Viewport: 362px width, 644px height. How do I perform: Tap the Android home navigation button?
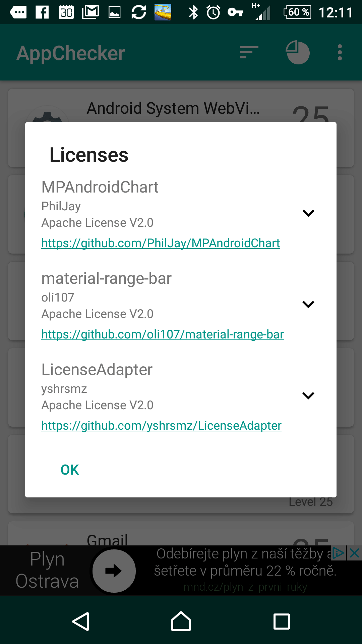(x=181, y=621)
